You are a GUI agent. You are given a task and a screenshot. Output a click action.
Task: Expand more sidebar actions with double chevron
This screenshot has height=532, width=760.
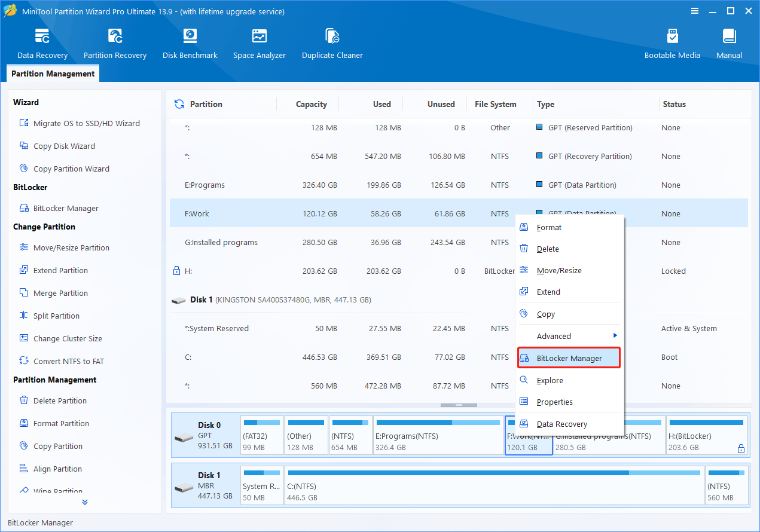(x=85, y=502)
